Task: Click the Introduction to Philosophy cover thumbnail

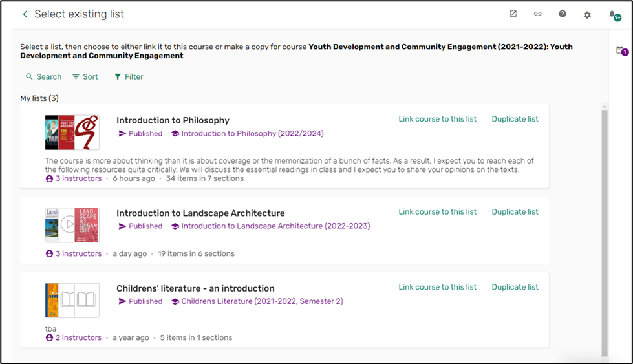Action: pos(72,133)
